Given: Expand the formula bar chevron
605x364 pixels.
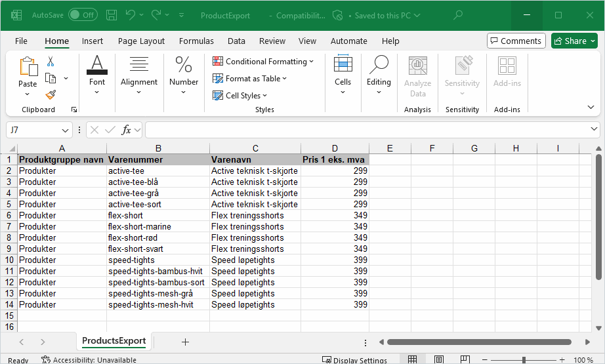Looking at the screenshot, I should pyautogui.click(x=594, y=129).
